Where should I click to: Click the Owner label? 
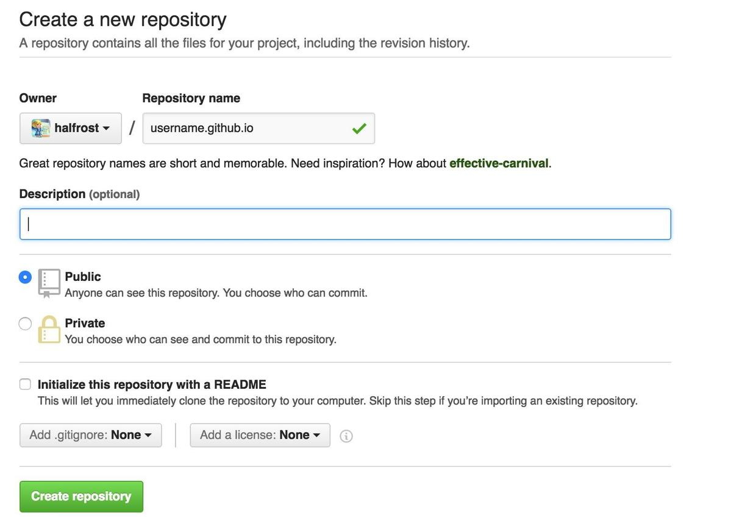(x=38, y=98)
